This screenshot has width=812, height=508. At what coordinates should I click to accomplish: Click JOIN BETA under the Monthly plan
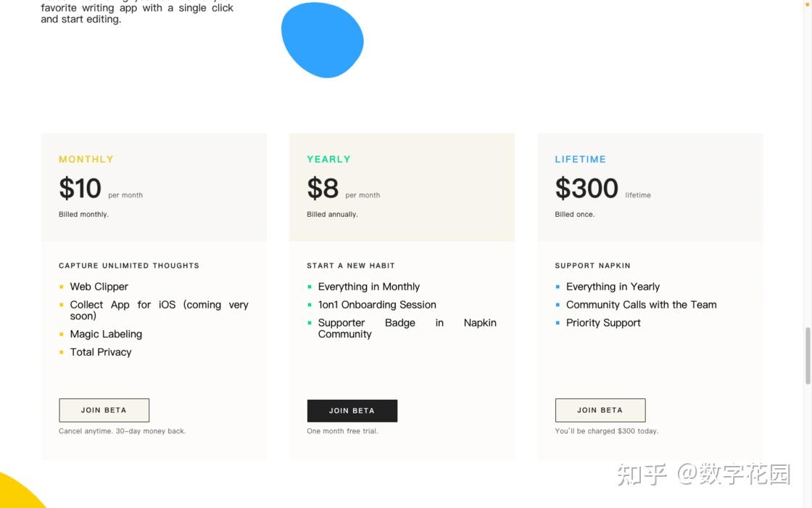[104, 410]
